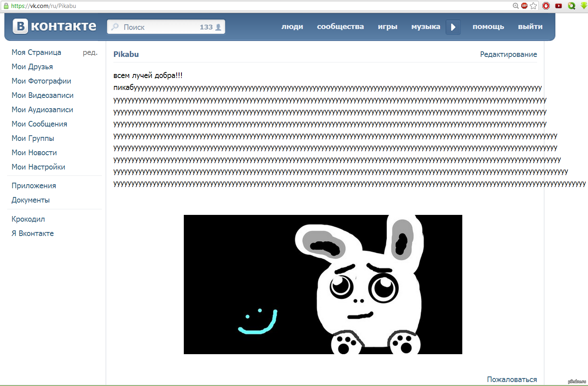Click the bunny drawing image
Viewport: 588px width, 386px height.
(x=323, y=285)
